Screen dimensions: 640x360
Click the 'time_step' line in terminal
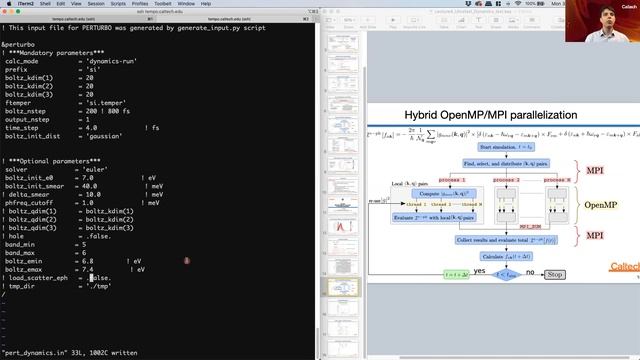82,128
